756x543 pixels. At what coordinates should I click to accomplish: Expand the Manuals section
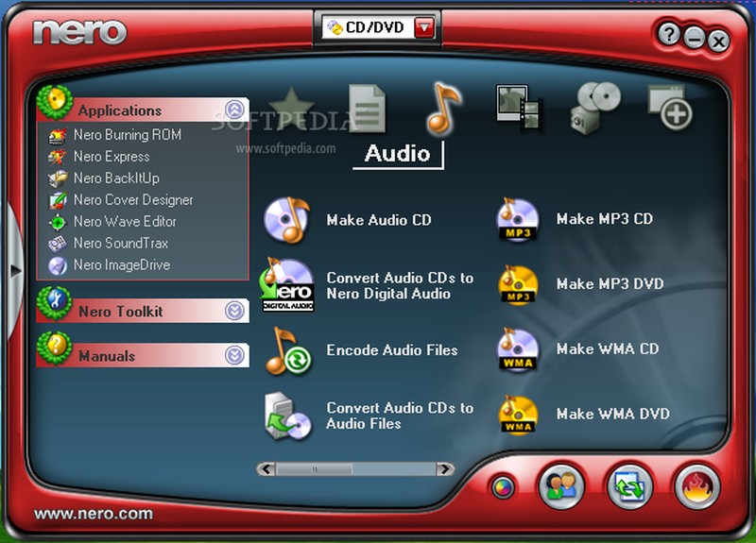[x=234, y=355]
